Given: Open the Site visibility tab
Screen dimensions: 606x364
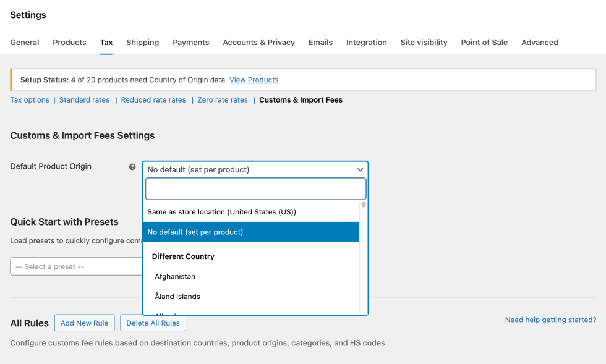Looking at the screenshot, I should 424,43.
